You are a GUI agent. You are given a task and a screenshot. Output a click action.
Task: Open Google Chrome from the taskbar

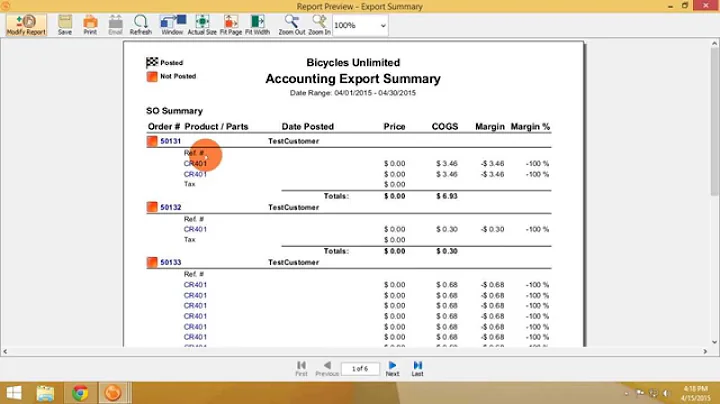80,393
